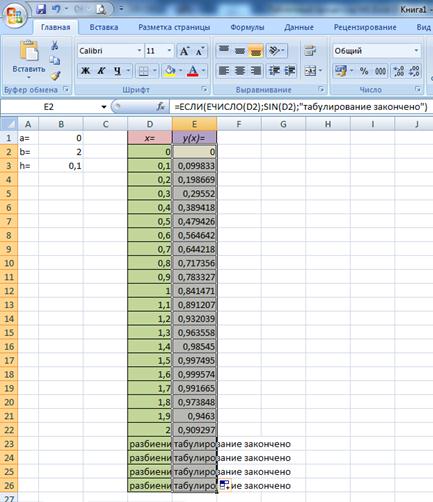Open Число group dialog launcher
433x502 pixels.
click(x=417, y=89)
